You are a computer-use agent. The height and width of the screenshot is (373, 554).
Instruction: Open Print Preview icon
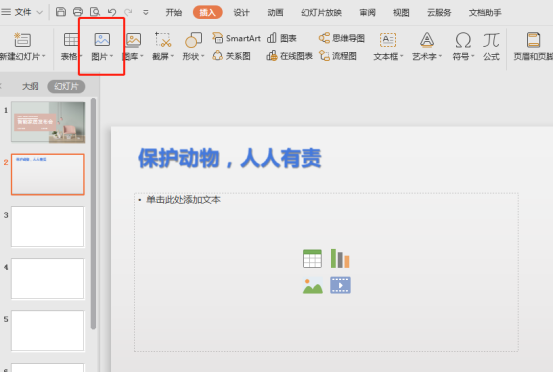point(95,12)
